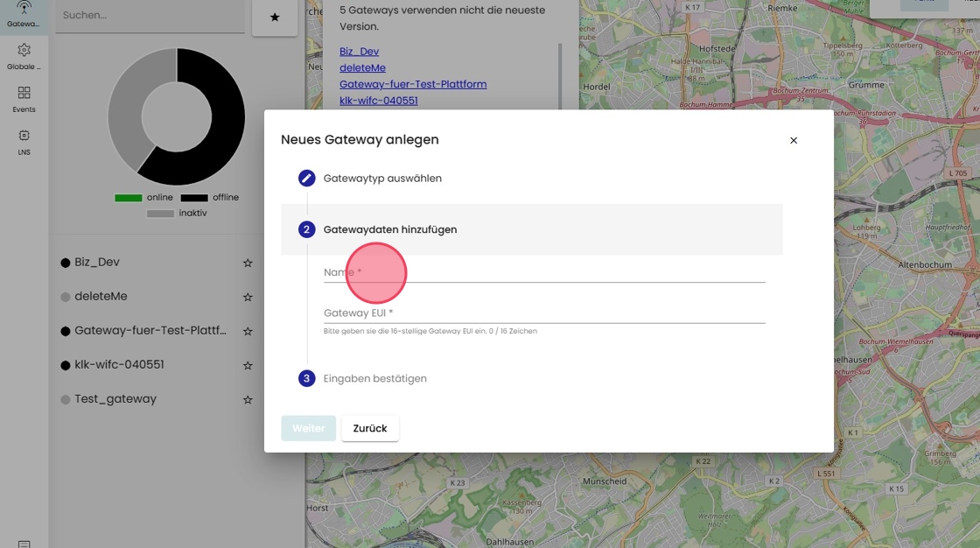Focus the Name input field
This screenshot has height=548, width=980.
(x=543, y=272)
